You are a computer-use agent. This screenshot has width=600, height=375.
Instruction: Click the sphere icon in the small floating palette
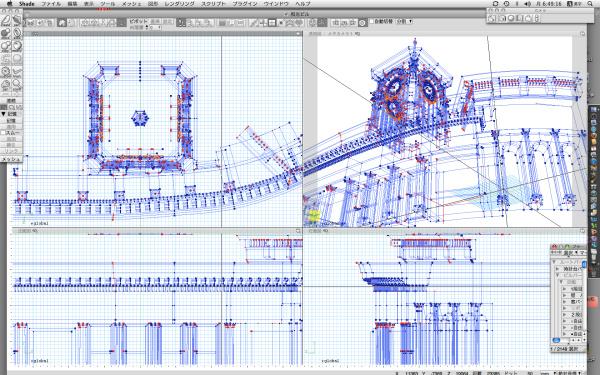tap(511, 18)
